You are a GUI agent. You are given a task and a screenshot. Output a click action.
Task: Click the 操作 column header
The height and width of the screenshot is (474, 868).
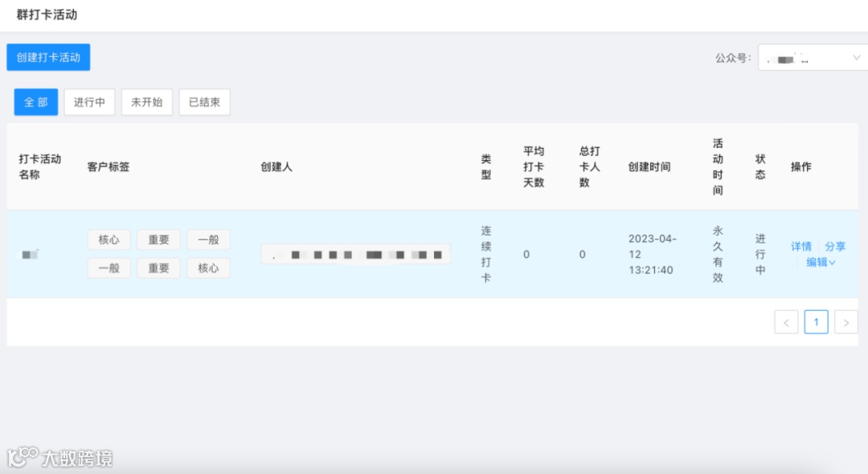point(801,167)
